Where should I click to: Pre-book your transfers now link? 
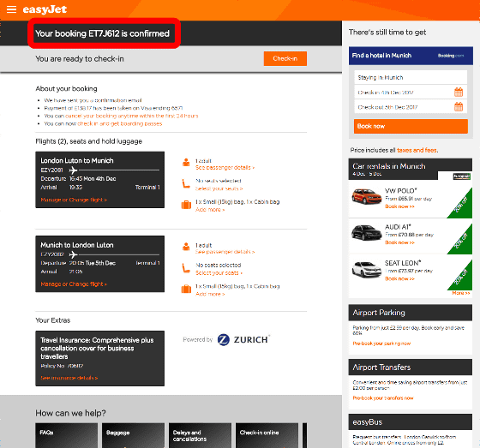[383, 398]
